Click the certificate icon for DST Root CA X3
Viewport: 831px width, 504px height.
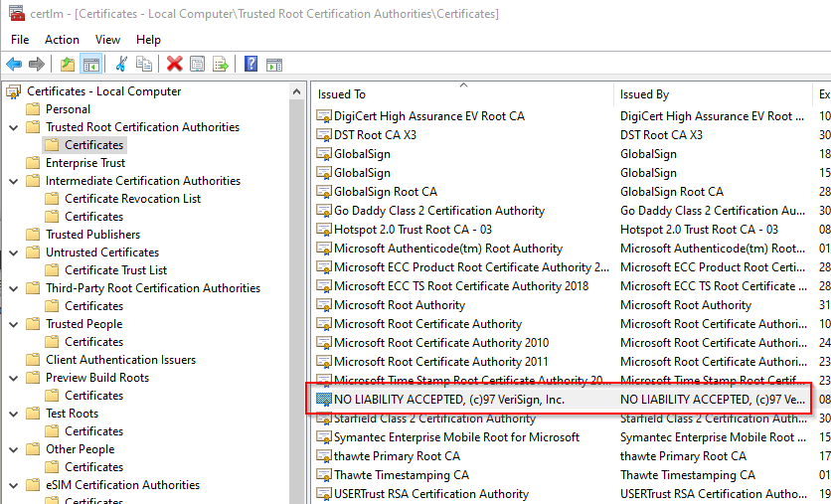click(324, 135)
